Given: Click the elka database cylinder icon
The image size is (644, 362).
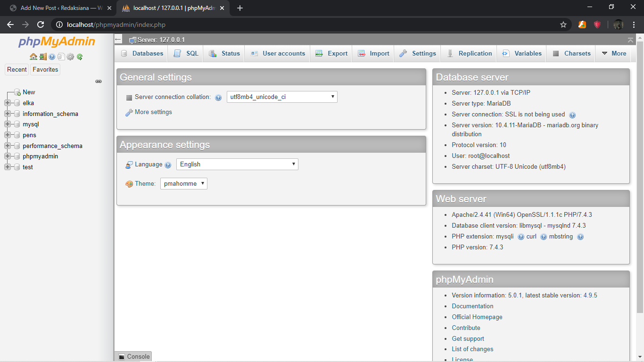Looking at the screenshot, I should point(17,103).
